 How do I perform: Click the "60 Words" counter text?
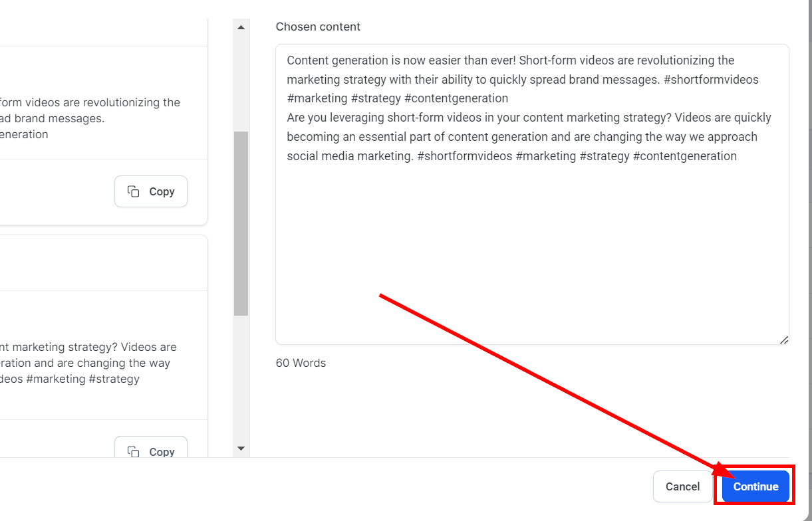(x=301, y=363)
